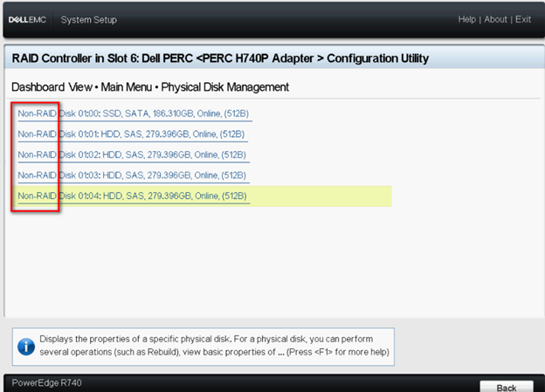Go to Dashboard View breadcrumb
The height and width of the screenshot is (392, 545).
pyautogui.click(x=52, y=87)
